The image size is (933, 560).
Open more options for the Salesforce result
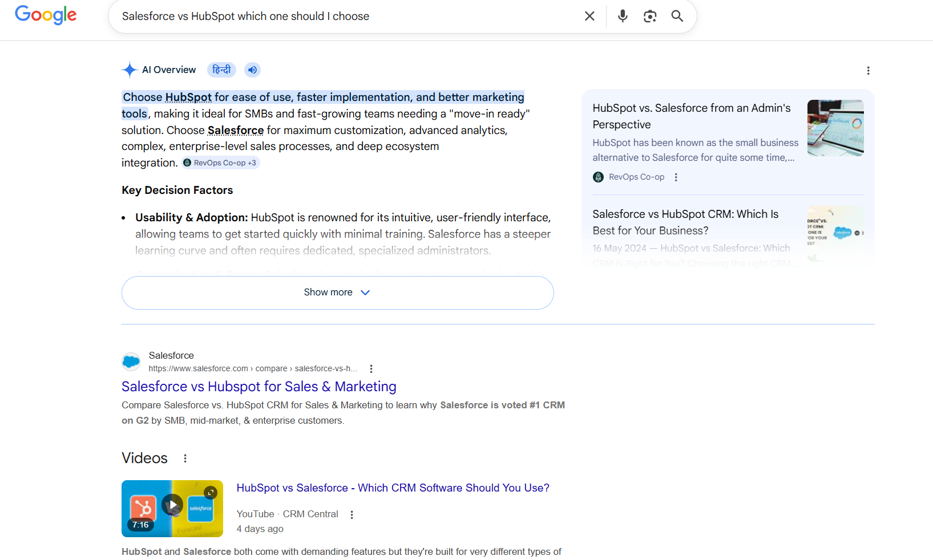pos(371,369)
